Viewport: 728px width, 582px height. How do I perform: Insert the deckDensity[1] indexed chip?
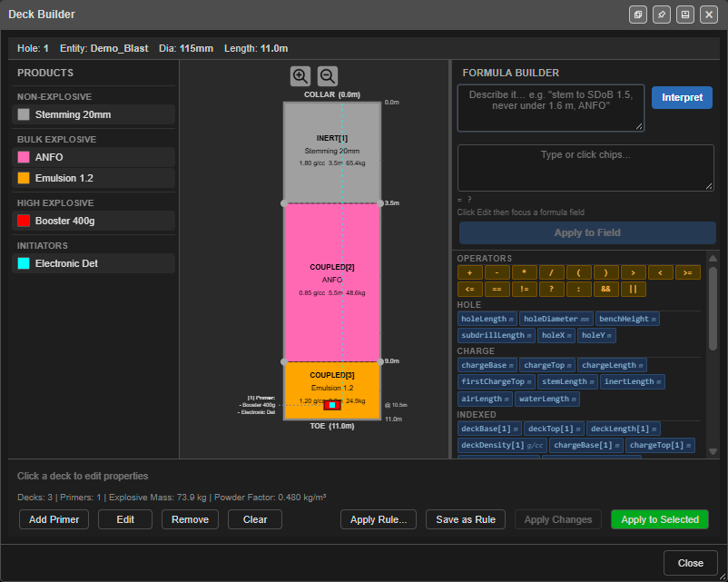point(502,445)
